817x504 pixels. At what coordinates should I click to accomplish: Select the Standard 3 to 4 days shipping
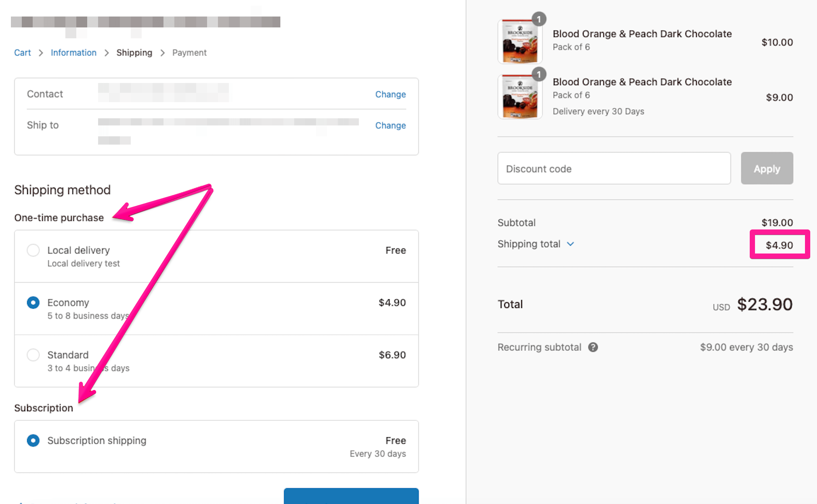pyautogui.click(x=33, y=355)
